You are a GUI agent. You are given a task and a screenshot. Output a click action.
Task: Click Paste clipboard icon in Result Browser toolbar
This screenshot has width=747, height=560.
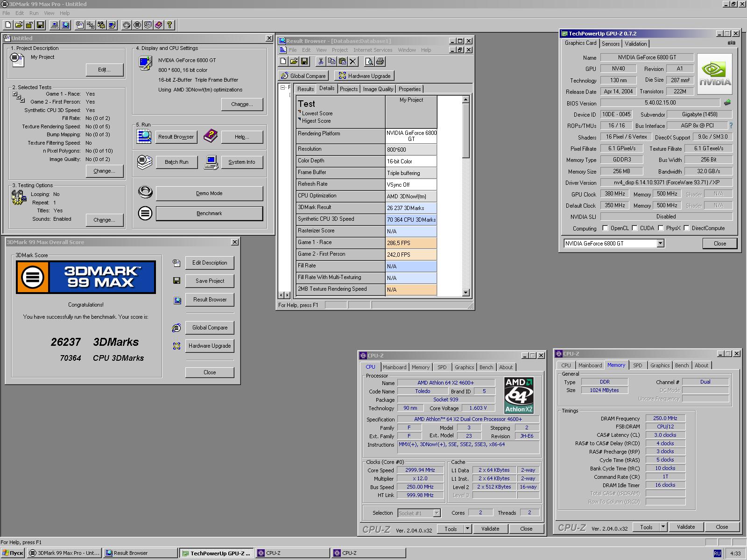[342, 61]
